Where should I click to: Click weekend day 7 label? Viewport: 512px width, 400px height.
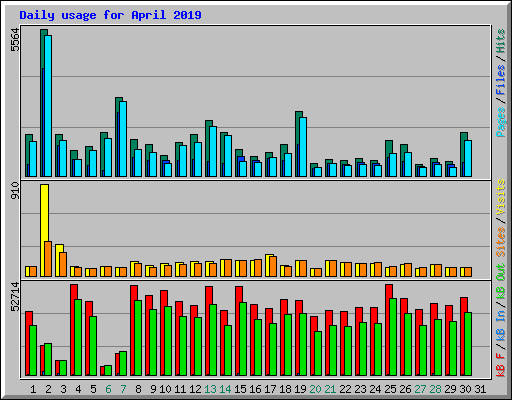123,389
